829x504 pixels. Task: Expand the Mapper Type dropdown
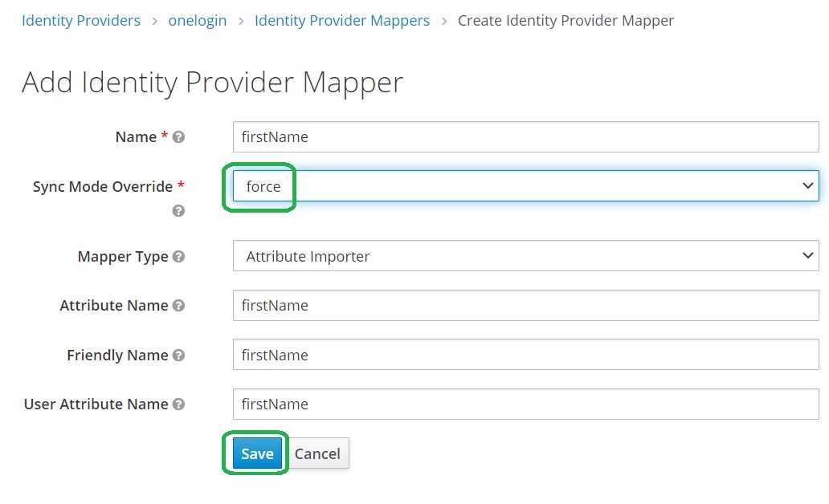tap(525, 257)
